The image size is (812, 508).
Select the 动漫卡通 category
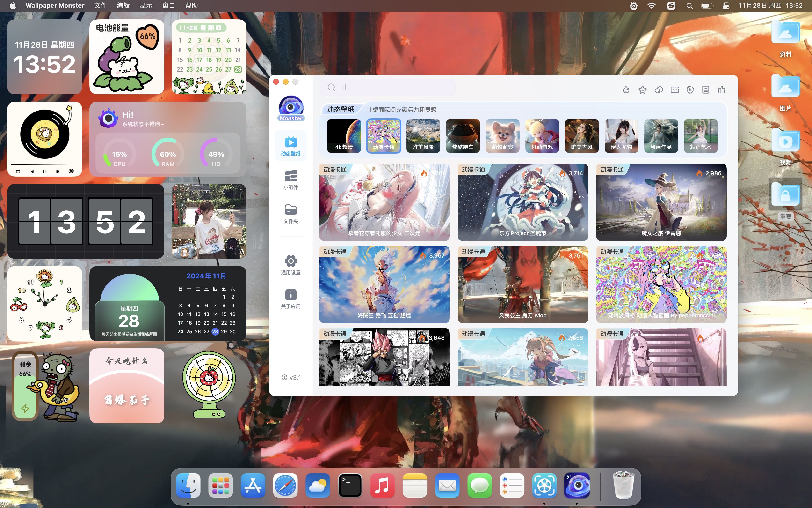click(x=384, y=136)
